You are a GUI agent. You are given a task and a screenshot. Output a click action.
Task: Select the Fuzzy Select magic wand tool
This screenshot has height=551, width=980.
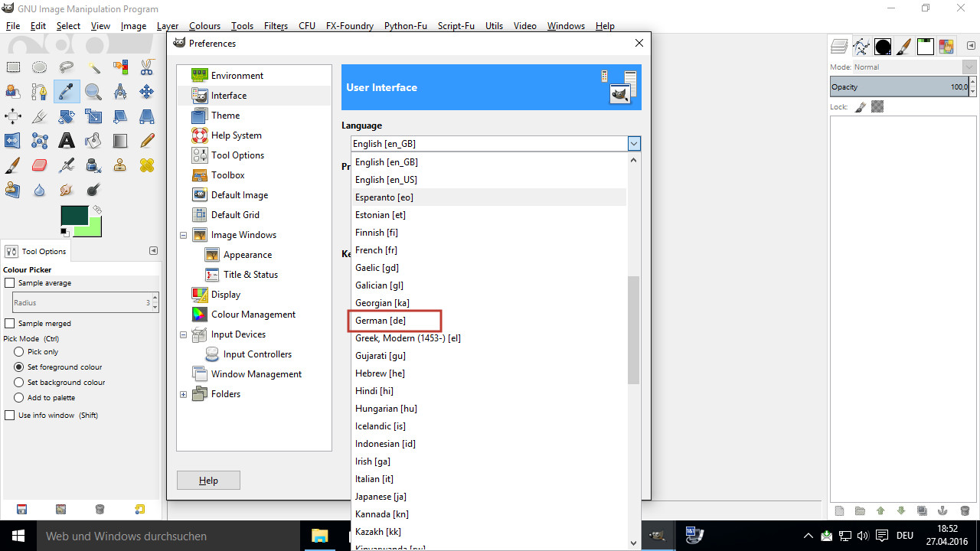click(93, 67)
